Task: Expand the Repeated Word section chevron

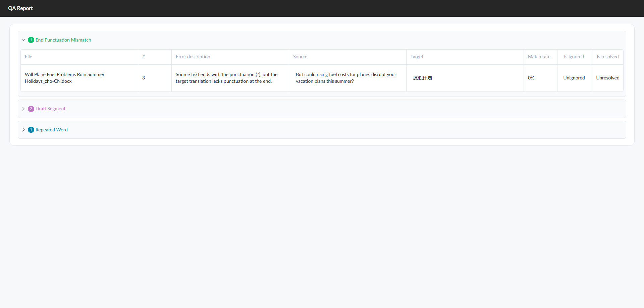Action: tap(23, 130)
